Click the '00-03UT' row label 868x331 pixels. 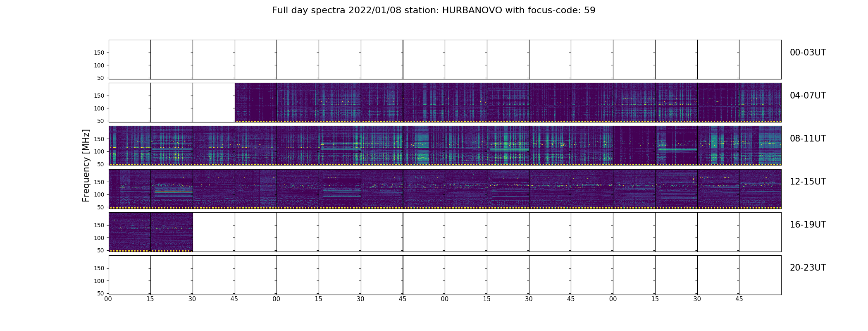[808, 53]
